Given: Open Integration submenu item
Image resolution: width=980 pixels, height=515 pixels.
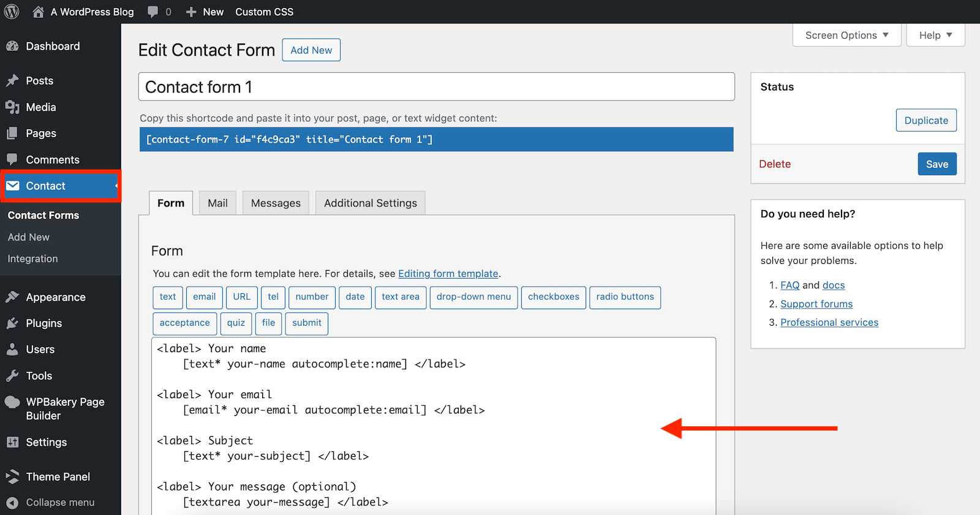Looking at the screenshot, I should (32, 258).
